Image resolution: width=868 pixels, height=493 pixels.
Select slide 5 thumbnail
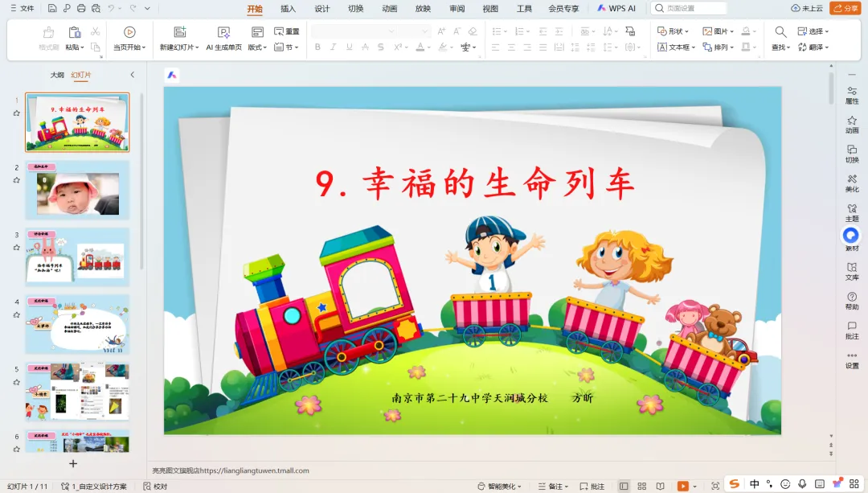pyautogui.click(x=77, y=392)
